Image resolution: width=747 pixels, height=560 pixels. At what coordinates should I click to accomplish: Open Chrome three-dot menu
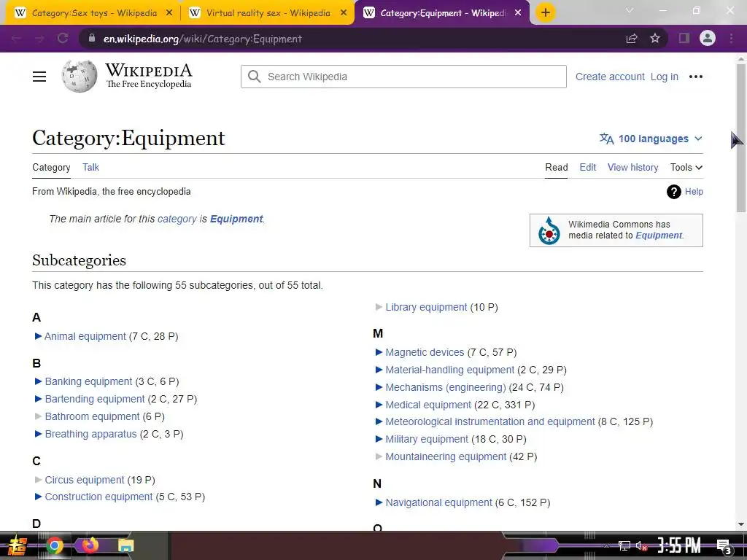[x=731, y=38]
